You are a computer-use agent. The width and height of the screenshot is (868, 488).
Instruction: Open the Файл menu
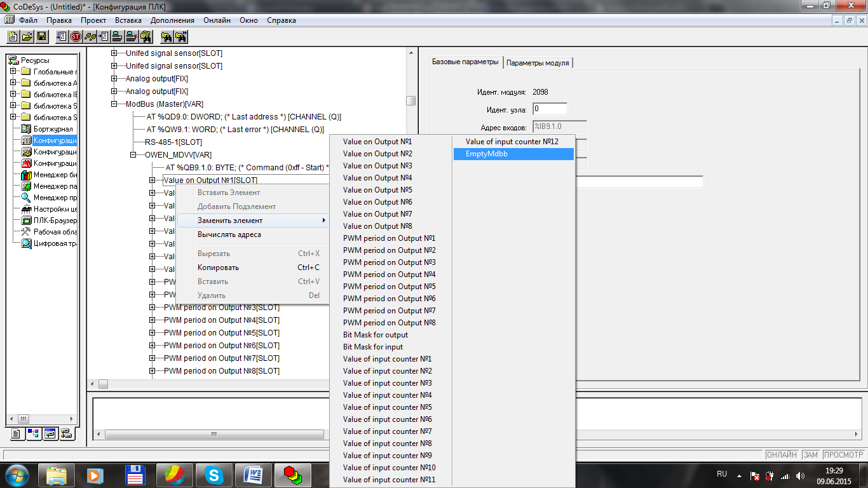click(29, 20)
